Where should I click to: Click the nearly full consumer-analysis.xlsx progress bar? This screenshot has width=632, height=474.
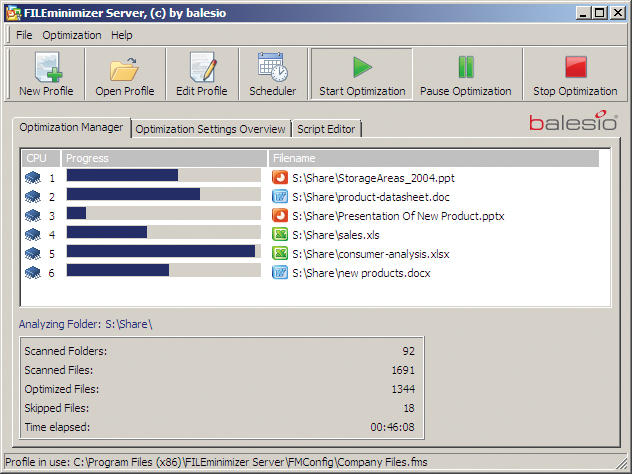164,251
